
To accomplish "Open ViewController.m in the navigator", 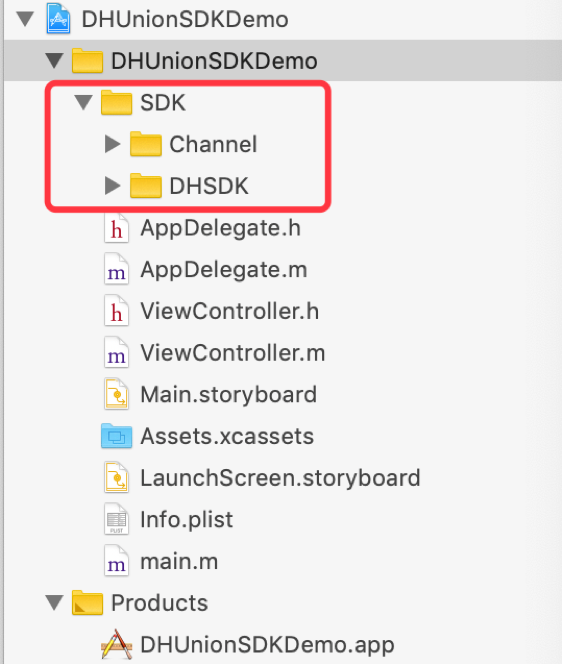I will [x=233, y=353].
